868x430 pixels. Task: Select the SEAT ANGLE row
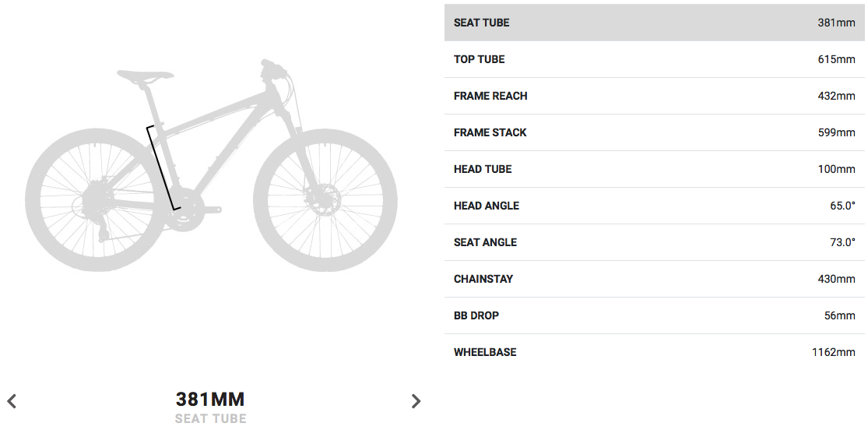point(655,242)
